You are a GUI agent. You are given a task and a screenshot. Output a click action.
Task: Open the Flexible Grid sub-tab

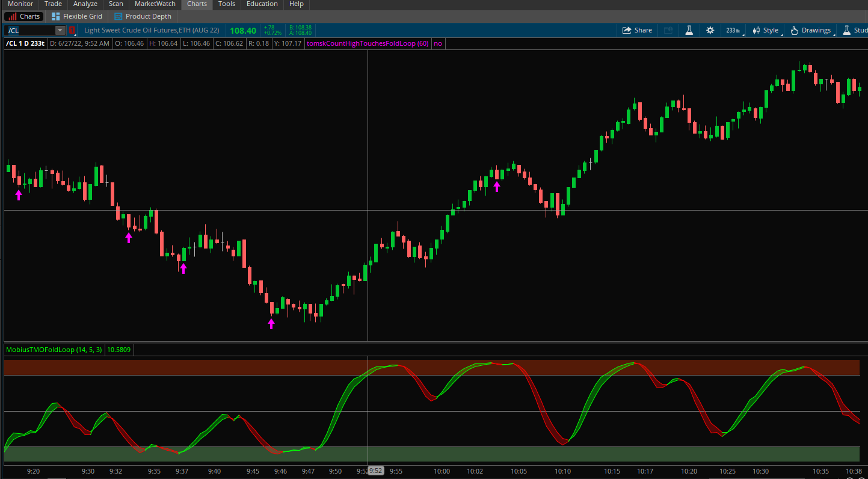click(x=77, y=16)
